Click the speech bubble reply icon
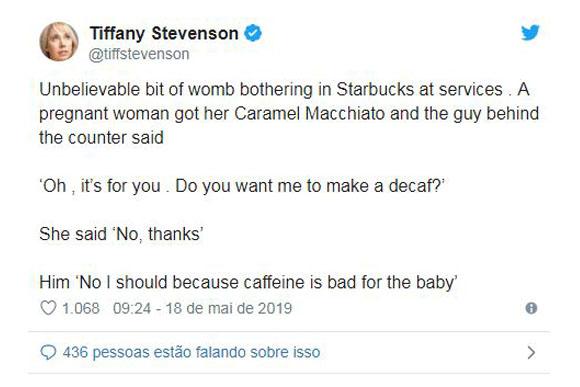Viewport: 580px width, 387px height. pyautogui.click(x=48, y=352)
